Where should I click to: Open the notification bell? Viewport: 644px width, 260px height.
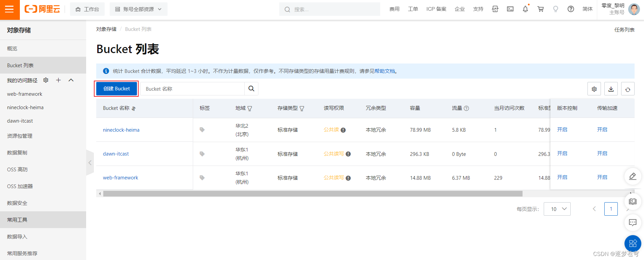coord(525,9)
